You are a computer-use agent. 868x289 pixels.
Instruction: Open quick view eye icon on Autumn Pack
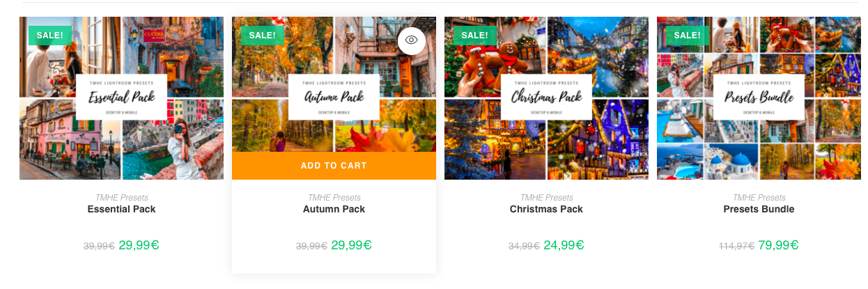(412, 40)
